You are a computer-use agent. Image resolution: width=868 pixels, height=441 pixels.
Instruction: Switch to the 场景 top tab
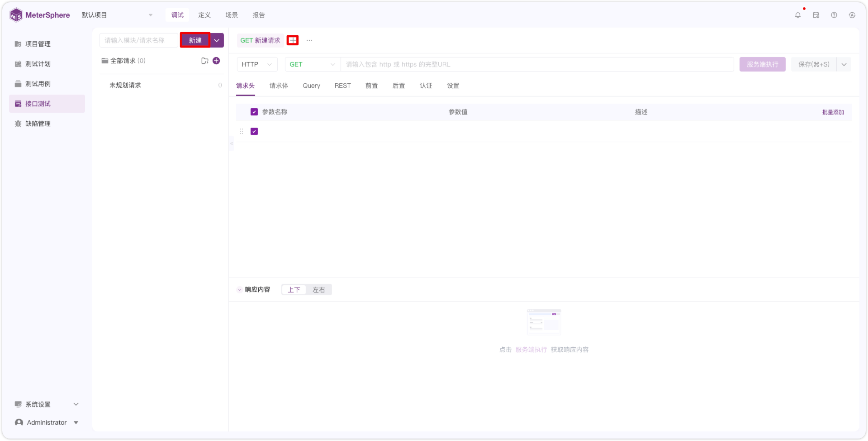point(232,15)
